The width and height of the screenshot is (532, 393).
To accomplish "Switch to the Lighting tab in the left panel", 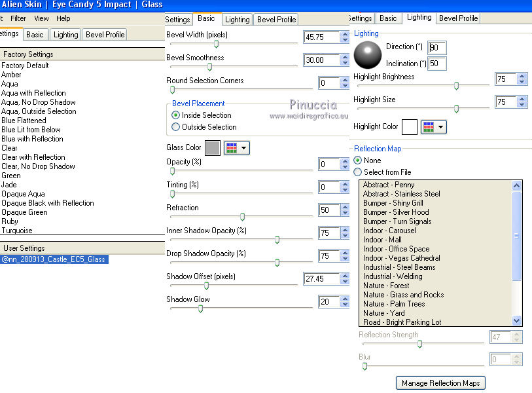I will coord(66,35).
